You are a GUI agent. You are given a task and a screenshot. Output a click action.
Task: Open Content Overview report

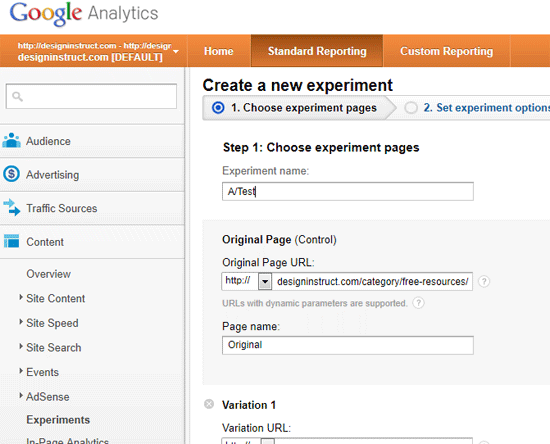(48, 274)
